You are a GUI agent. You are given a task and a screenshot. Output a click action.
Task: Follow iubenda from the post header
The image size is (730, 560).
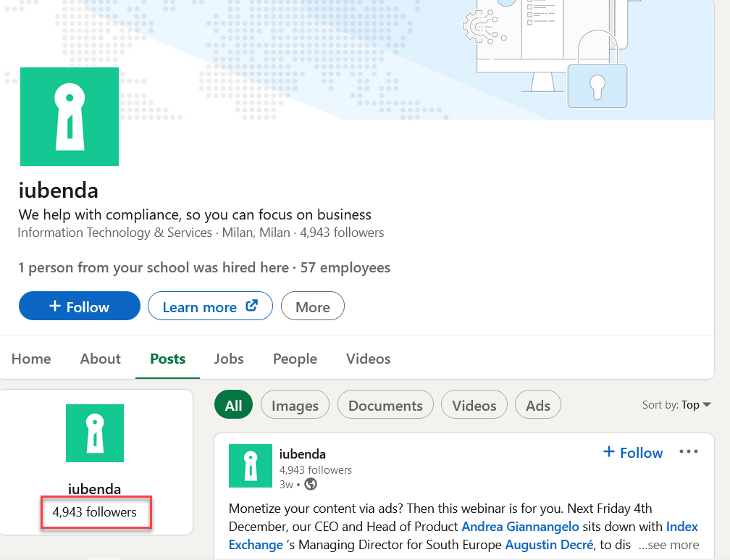(x=633, y=452)
